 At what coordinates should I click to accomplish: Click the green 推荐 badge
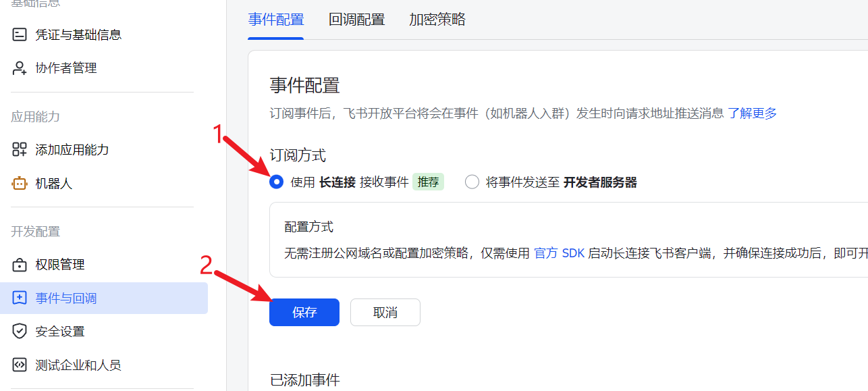click(428, 182)
